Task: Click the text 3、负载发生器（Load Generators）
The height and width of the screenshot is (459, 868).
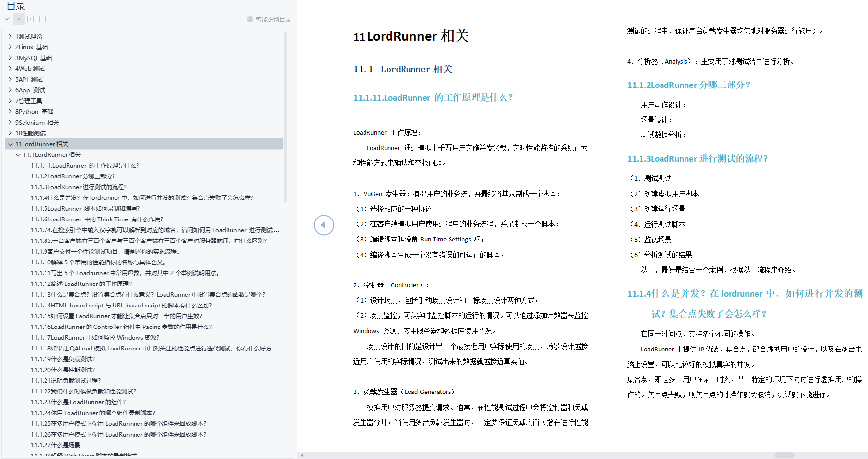Action: [x=404, y=392]
